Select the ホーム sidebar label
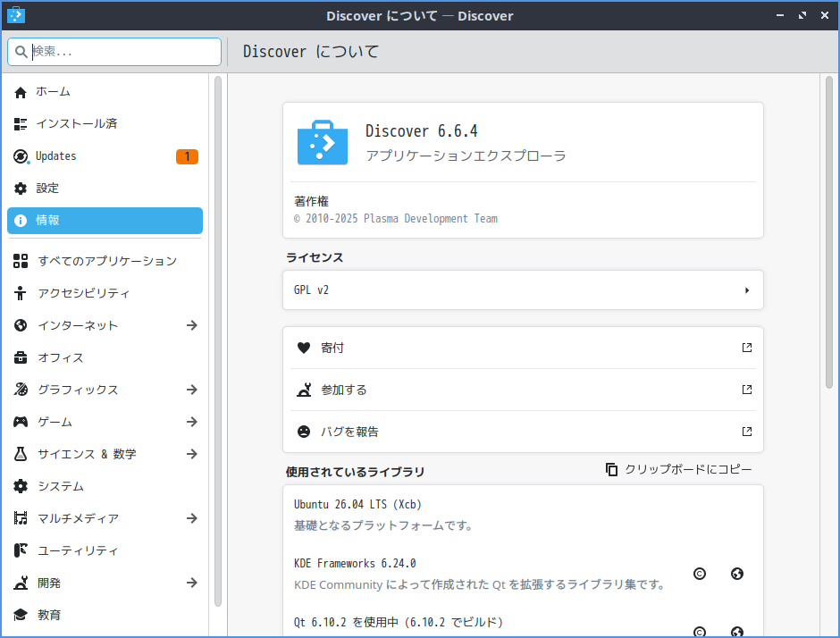 (53, 92)
